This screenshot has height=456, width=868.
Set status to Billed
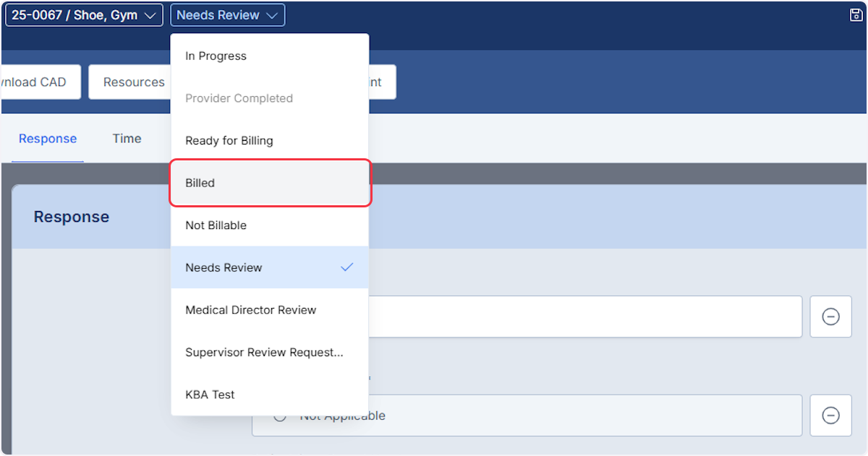[x=270, y=183]
